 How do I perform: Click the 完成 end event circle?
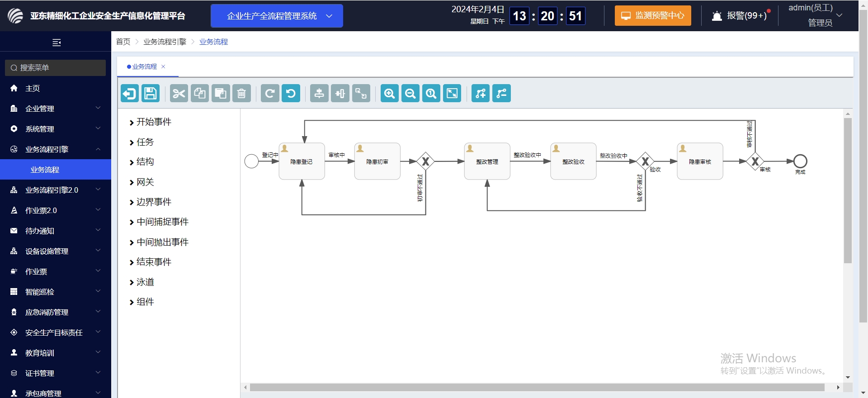800,161
